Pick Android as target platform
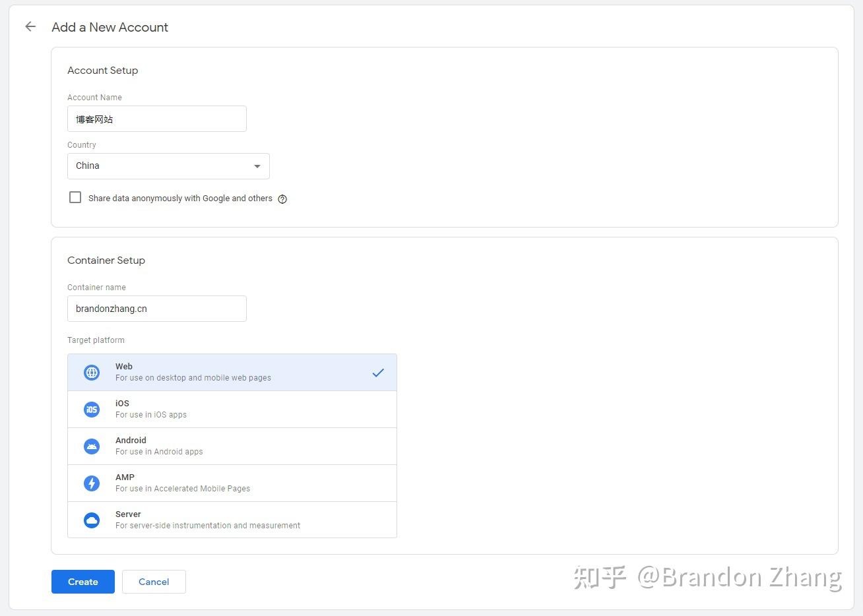The height and width of the screenshot is (616, 863). tap(232, 447)
